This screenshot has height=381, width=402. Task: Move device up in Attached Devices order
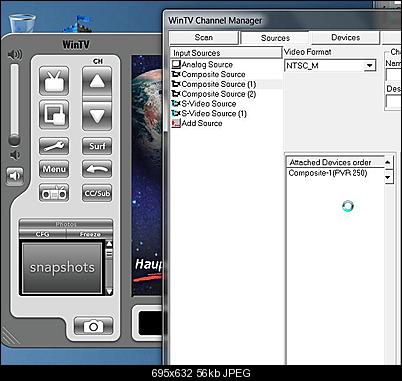(x=388, y=163)
